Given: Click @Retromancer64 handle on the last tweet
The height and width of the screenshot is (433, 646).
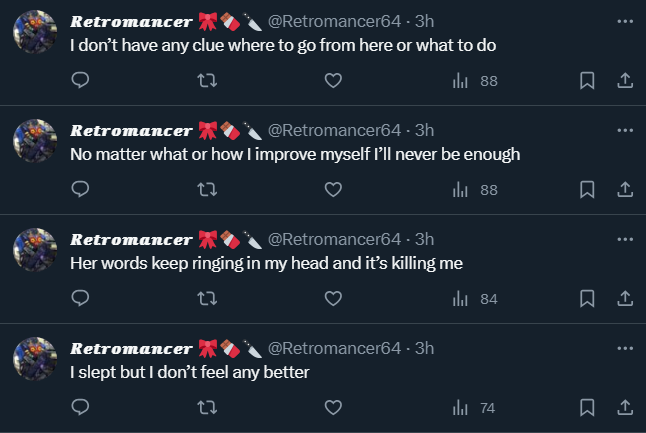Looking at the screenshot, I should (334, 348).
